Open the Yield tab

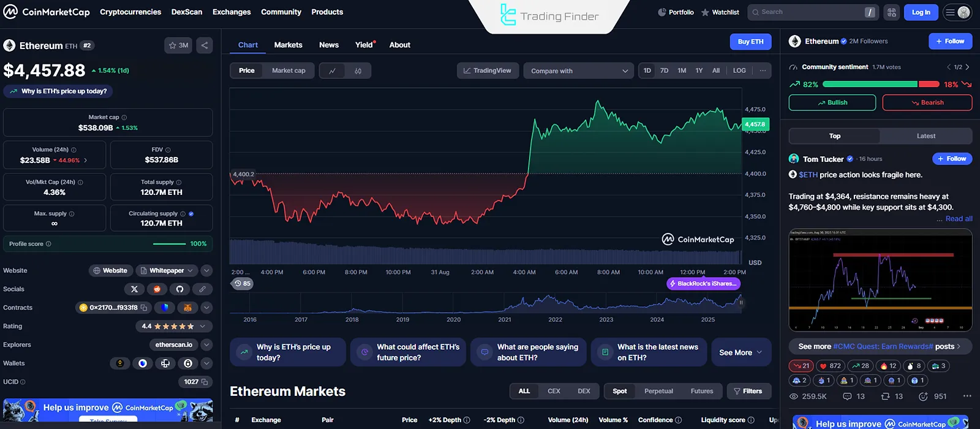[x=364, y=45]
